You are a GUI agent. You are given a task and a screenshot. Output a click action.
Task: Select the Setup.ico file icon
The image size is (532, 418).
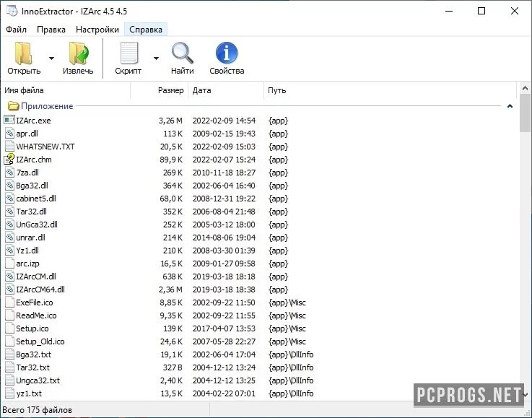(9, 328)
